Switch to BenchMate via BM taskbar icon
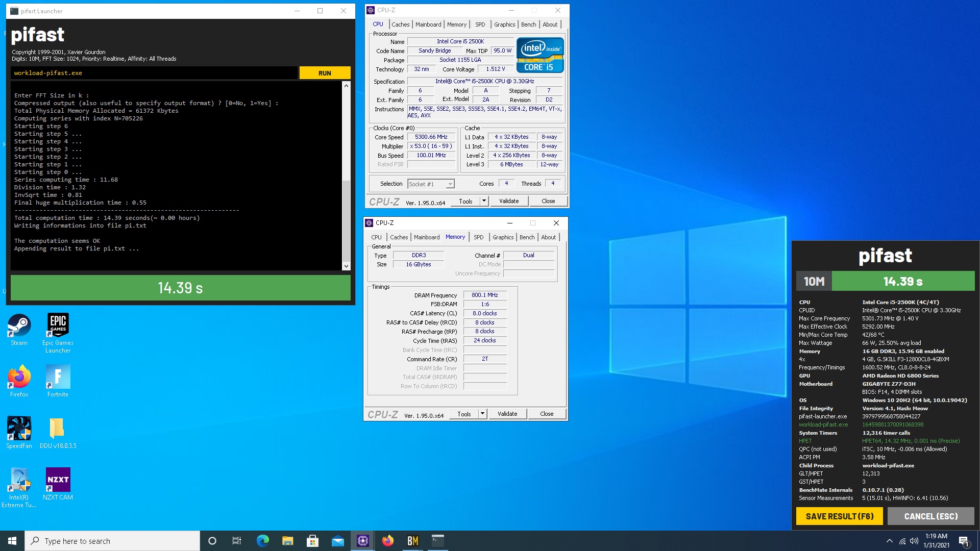Viewport: 980px width, 551px height. pos(412,541)
